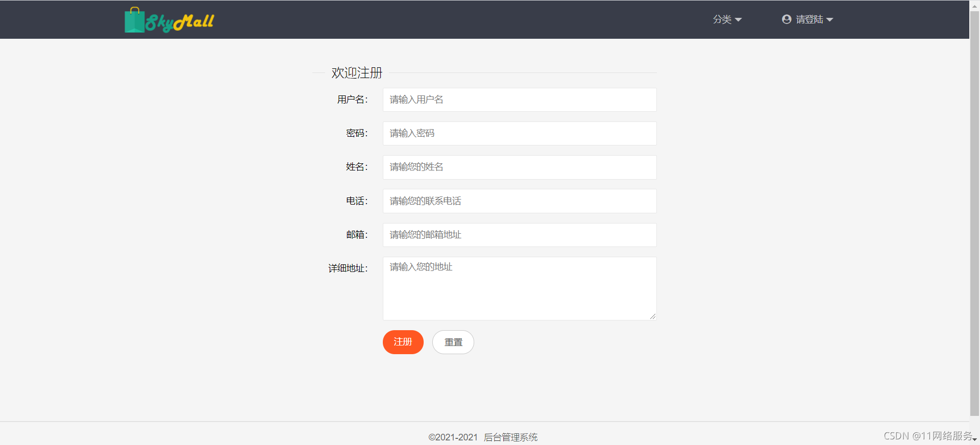This screenshot has width=980, height=445.
Task: Click the 用户名: label
Action: pos(352,100)
